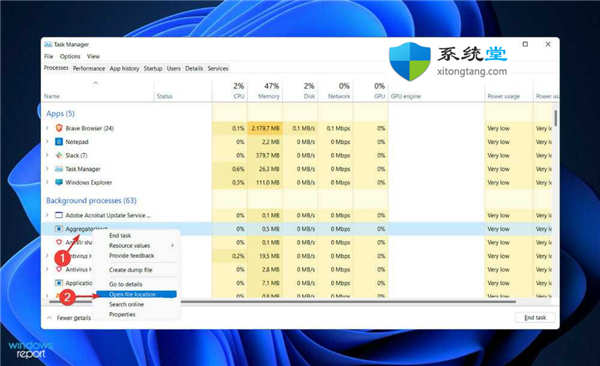Open the Resource values submenu arrow
Screen dimensions: 600x366
(172, 245)
